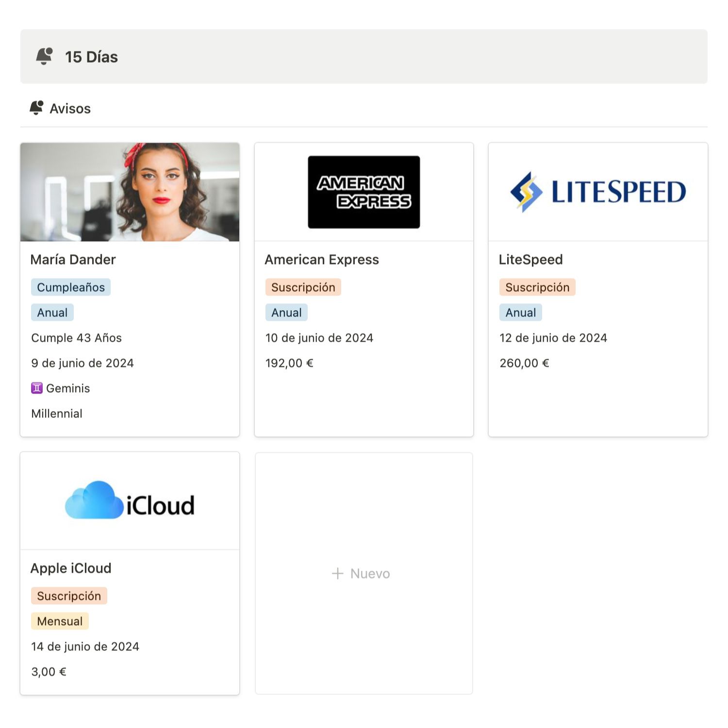Open María Dander's portrait photo
The height and width of the screenshot is (728, 728).
(x=130, y=192)
